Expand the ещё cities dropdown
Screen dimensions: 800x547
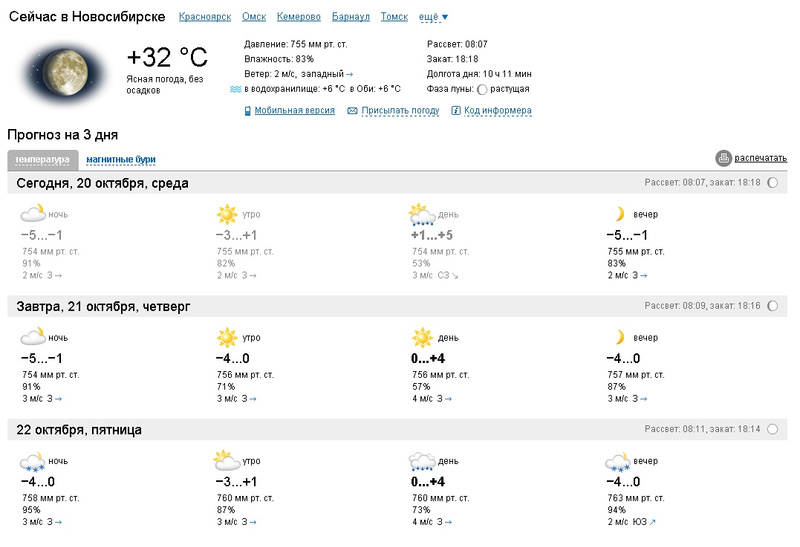(x=433, y=18)
